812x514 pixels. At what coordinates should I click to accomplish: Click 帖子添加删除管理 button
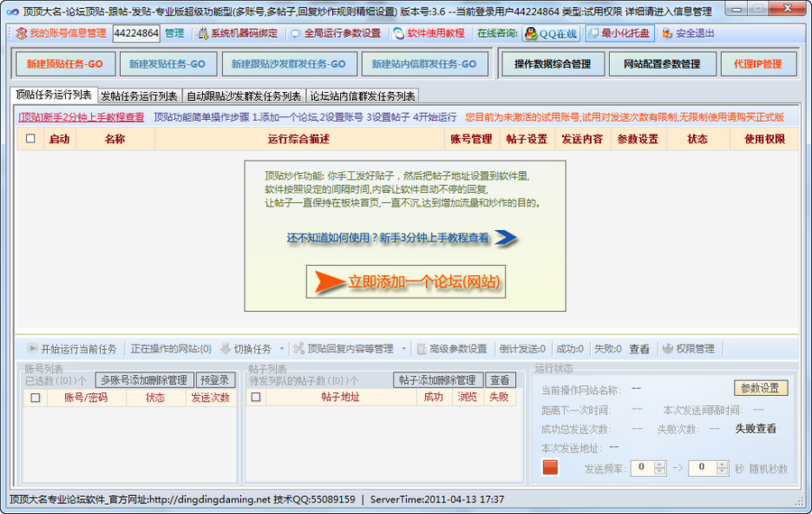[438, 381]
